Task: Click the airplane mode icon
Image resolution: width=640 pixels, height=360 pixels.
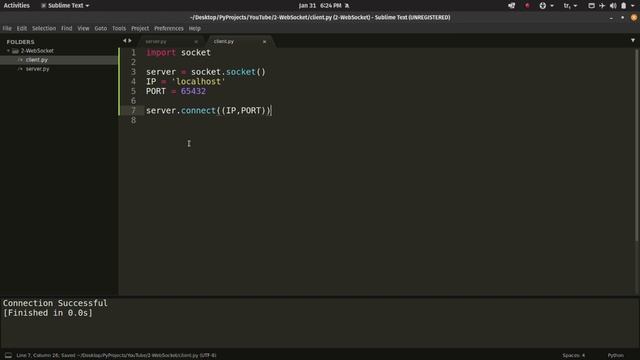Action: pyautogui.click(x=602, y=6)
